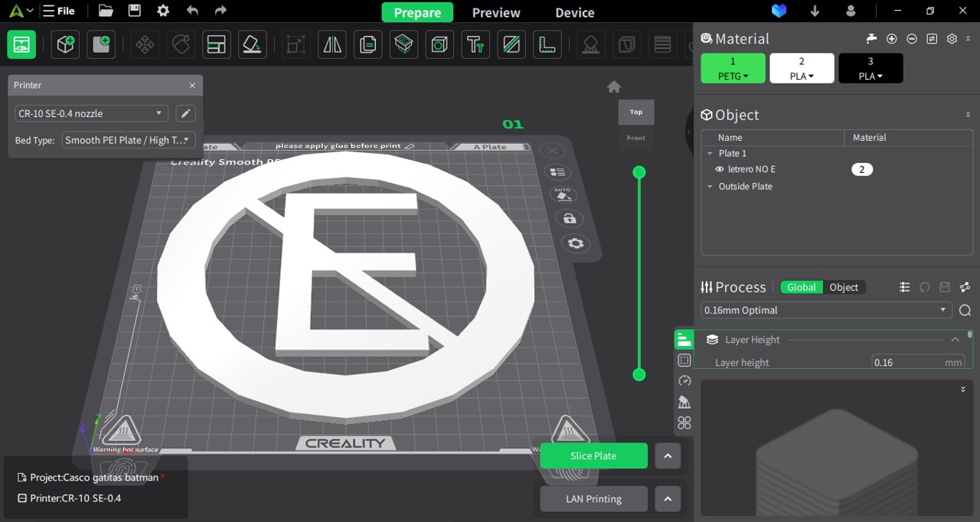Click the layered cube tool icon
980x522 pixels.
(403, 44)
